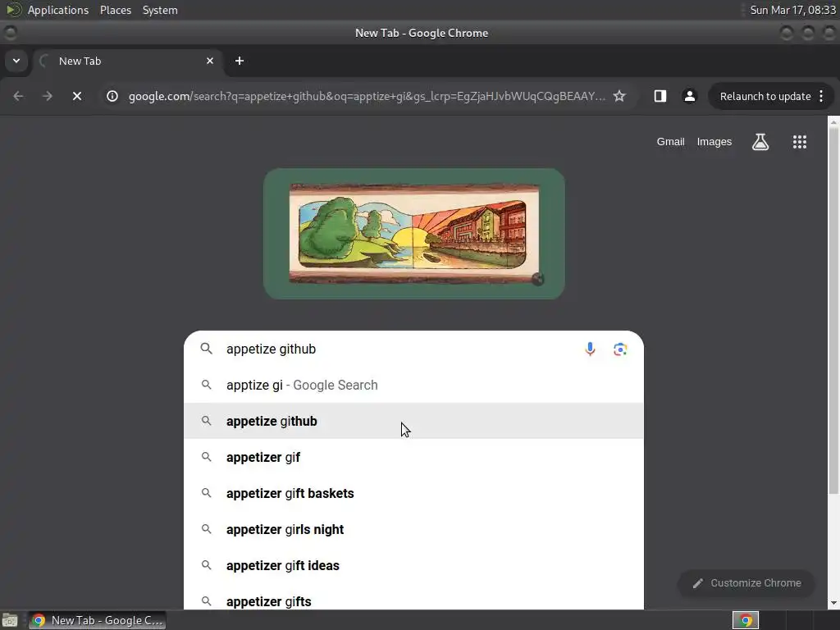Close the New Tab tab
Viewport: 840px width, 630px height.
210,61
